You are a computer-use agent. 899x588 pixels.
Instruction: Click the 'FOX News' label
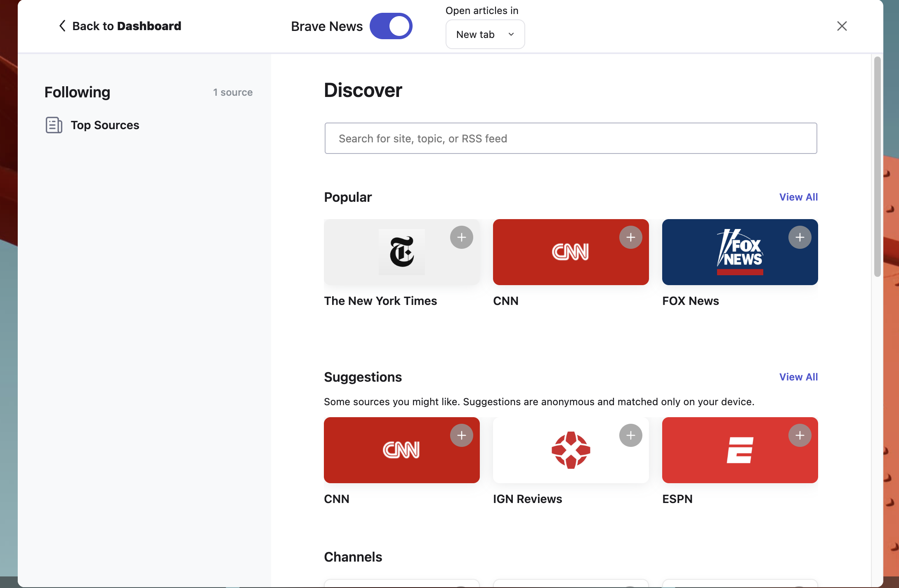[690, 301]
